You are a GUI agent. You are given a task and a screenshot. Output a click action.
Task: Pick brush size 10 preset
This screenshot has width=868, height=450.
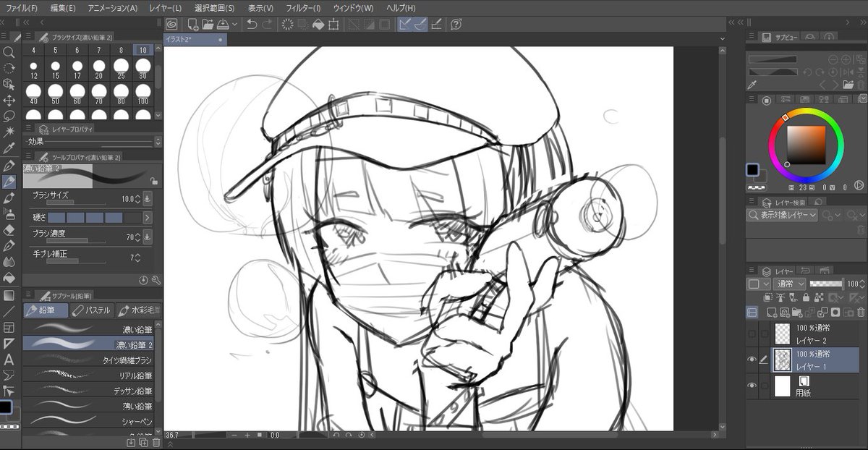coord(142,50)
